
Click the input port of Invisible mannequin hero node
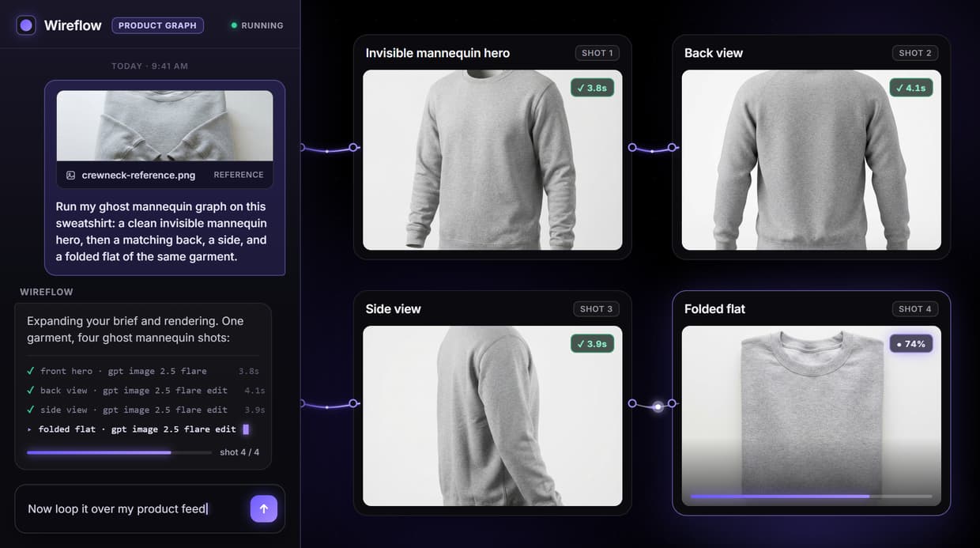pos(353,147)
